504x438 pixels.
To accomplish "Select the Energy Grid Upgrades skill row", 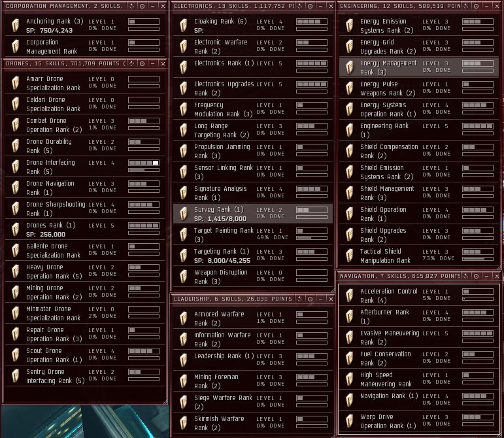I will [419, 46].
